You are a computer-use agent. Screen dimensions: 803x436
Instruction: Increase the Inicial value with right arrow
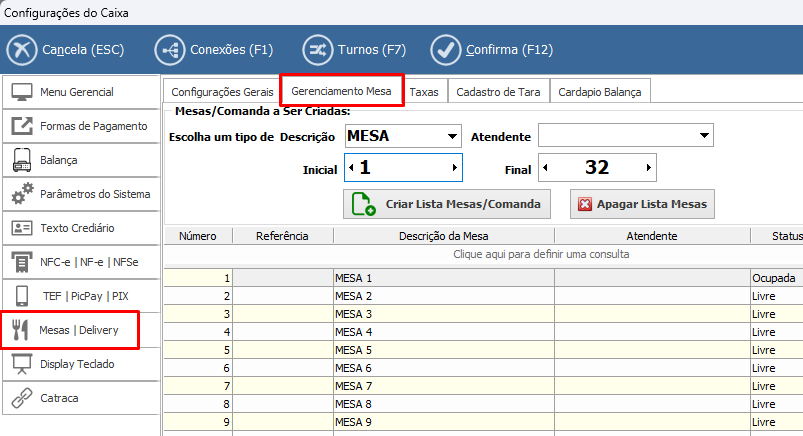[x=455, y=168]
